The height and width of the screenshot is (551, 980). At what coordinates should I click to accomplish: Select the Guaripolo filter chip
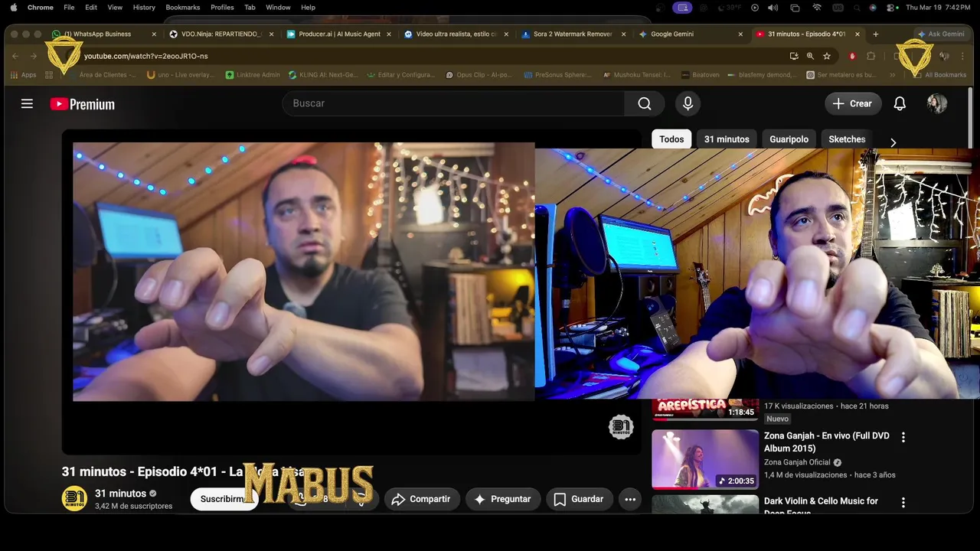point(789,139)
